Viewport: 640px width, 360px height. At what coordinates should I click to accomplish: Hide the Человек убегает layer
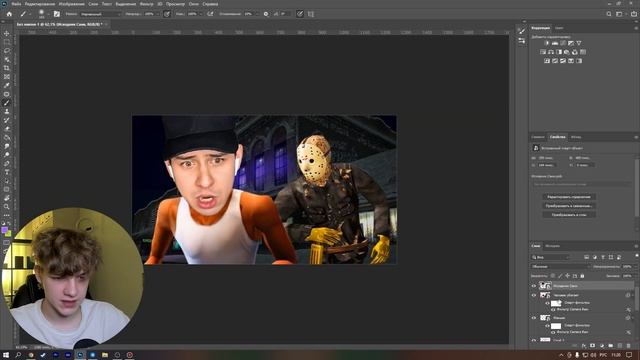[534, 295]
